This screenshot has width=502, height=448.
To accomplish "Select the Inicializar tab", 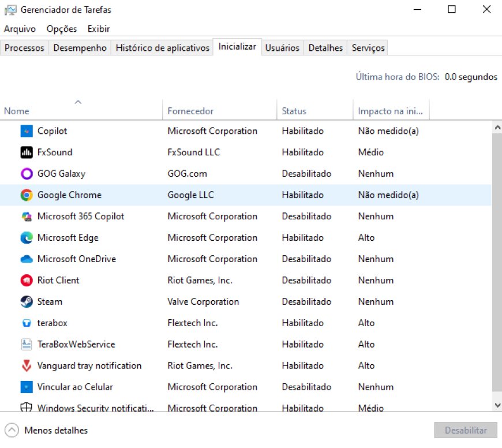I will coord(237,47).
